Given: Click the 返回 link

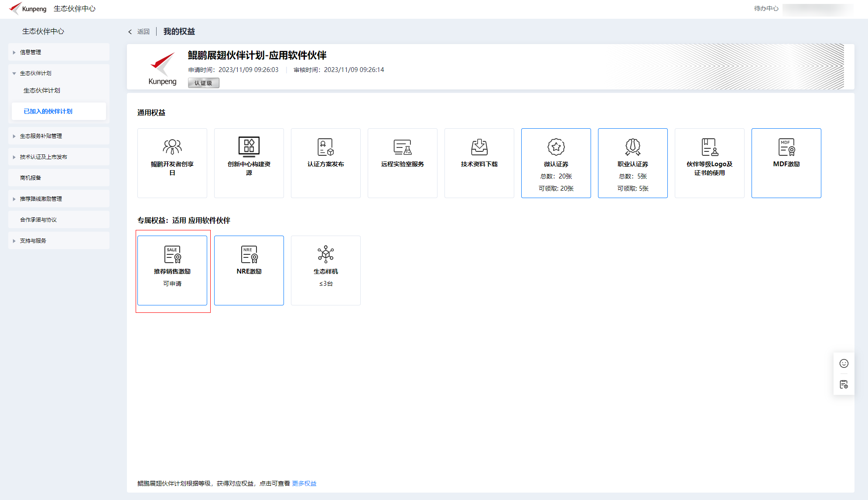Looking at the screenshot, I should click(144, 32).
